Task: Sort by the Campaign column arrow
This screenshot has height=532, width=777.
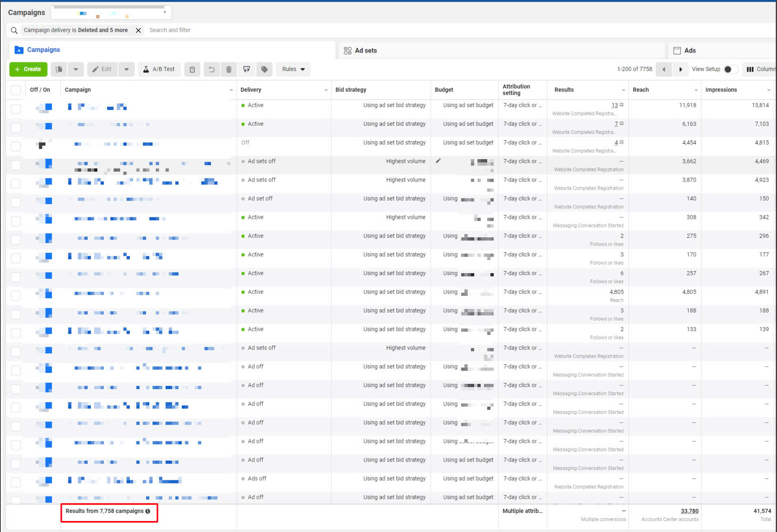Action: [231, 90]
